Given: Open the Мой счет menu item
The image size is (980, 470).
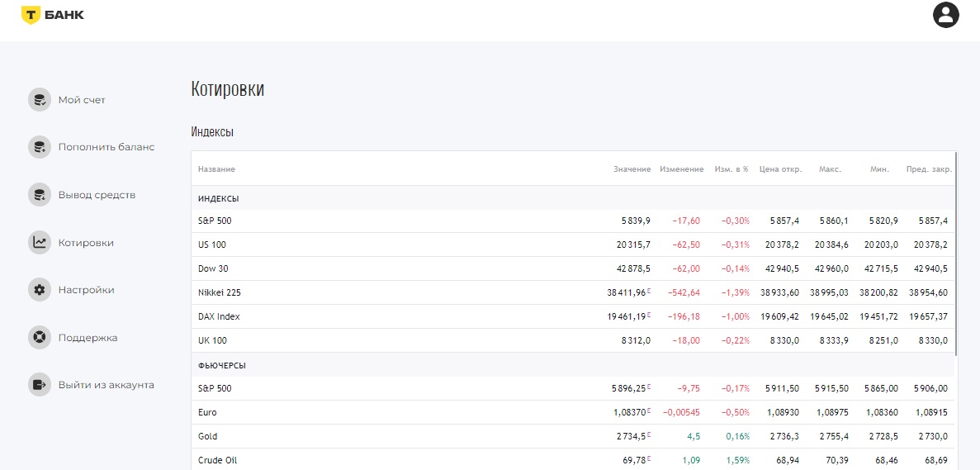Looking at the screenshot, I should (82, 100).
